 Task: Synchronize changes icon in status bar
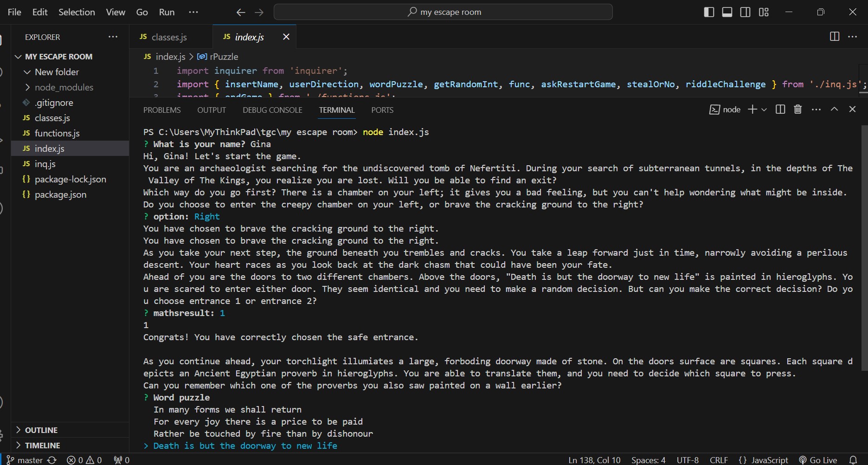tap(52, 460)
